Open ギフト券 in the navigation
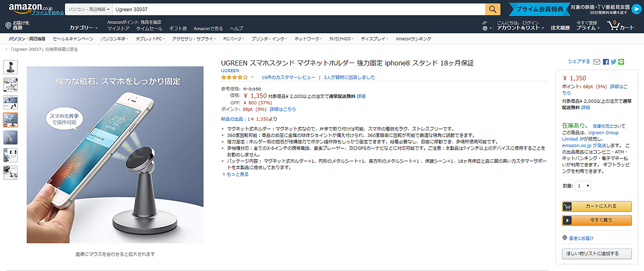Viewport: 644px width, 271px height. tap(178, 29)
